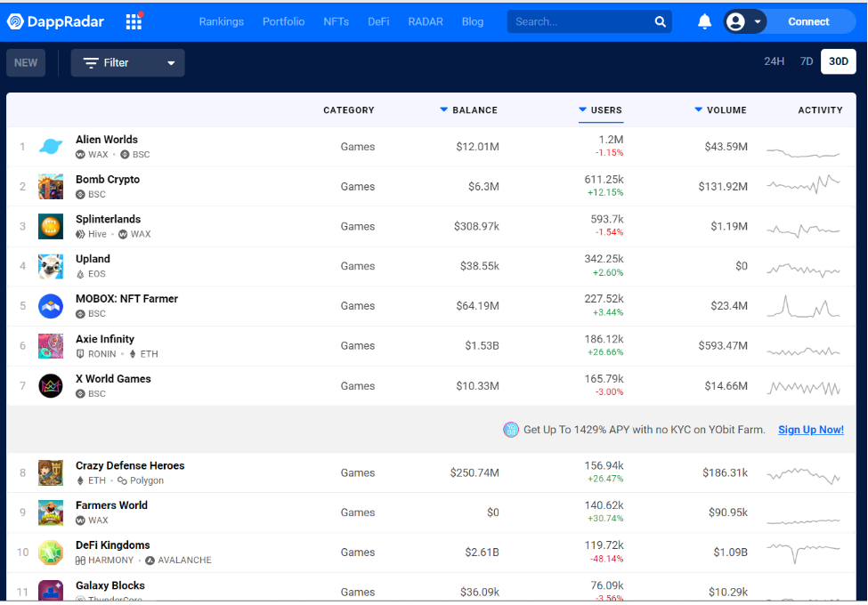View X World Games activity sparkline
Viewport: 868px width, 605px height.
pos(803,388)
